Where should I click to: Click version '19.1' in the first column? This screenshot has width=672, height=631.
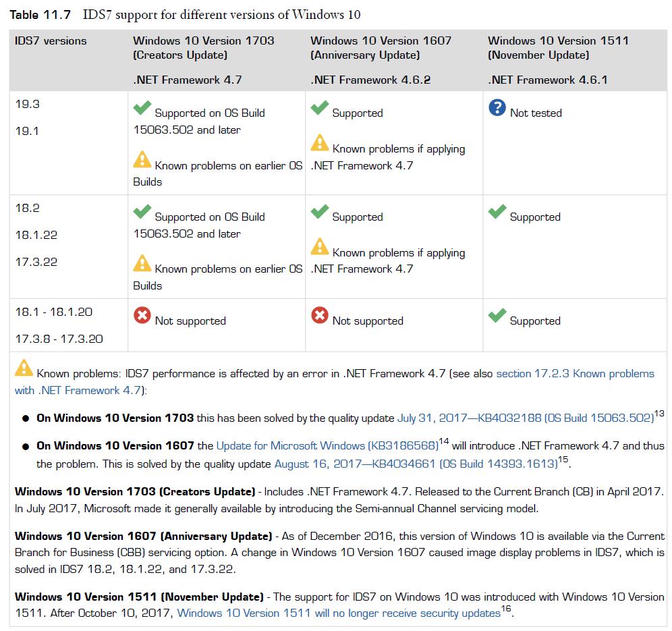27,131
